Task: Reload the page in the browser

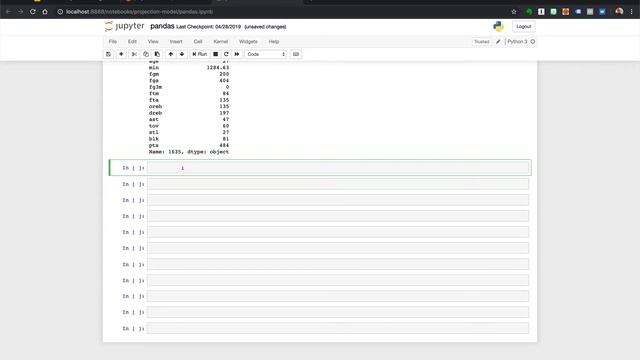Action: (33, 12)
